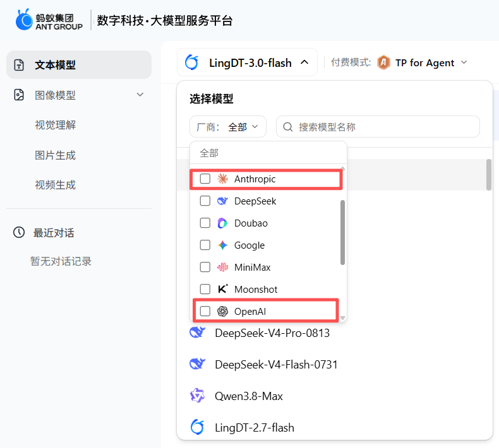Click the Anthropic starburst logo
The image size is (499, 448).
tap(222, 179)
